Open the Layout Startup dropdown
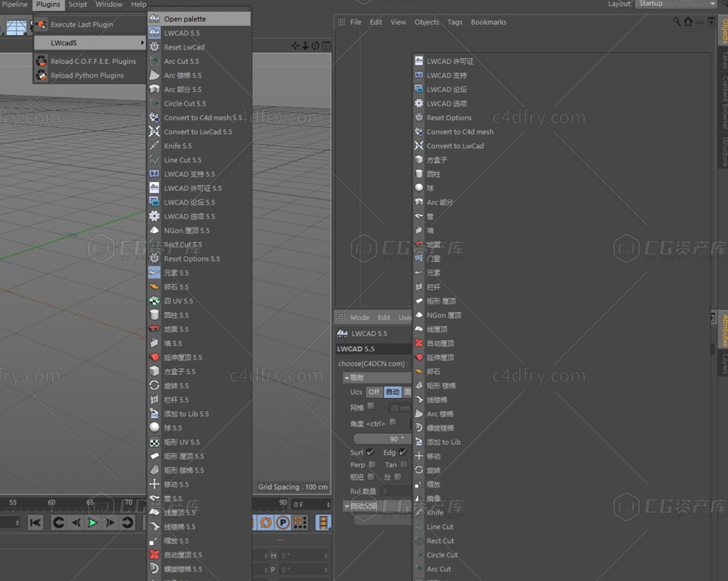Viewport: 728px width, 581px height. pos(676,4)
